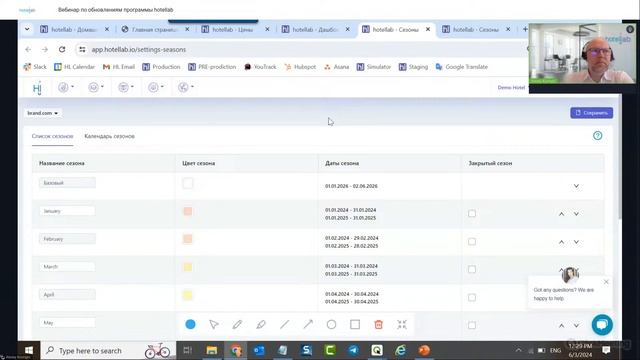Toggle closed season checkbox for February
This screenshot has height=360, width=640.
point(472,242)
